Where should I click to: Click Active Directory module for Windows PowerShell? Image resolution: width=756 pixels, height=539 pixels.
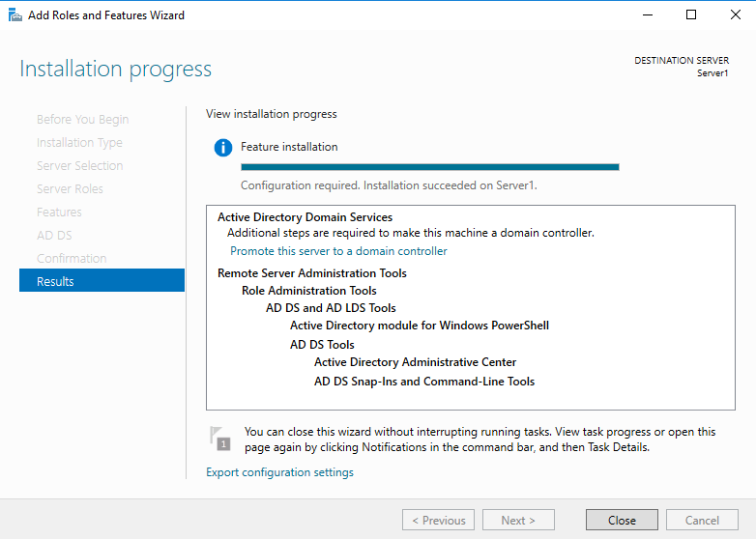(420, 326)
